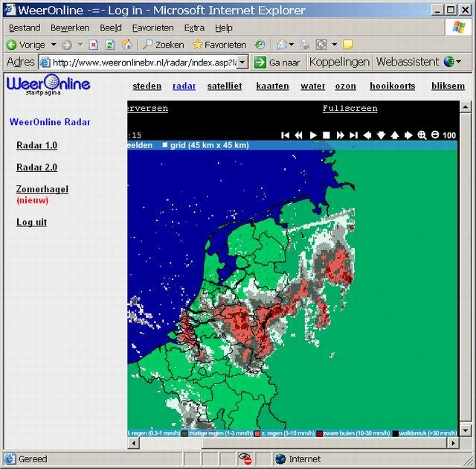Image resolution: width=476 pixels, height=469 pixels.
Task: Click the z. regen (3-10 mm/h) legend swatch
Action: point(257,433)
